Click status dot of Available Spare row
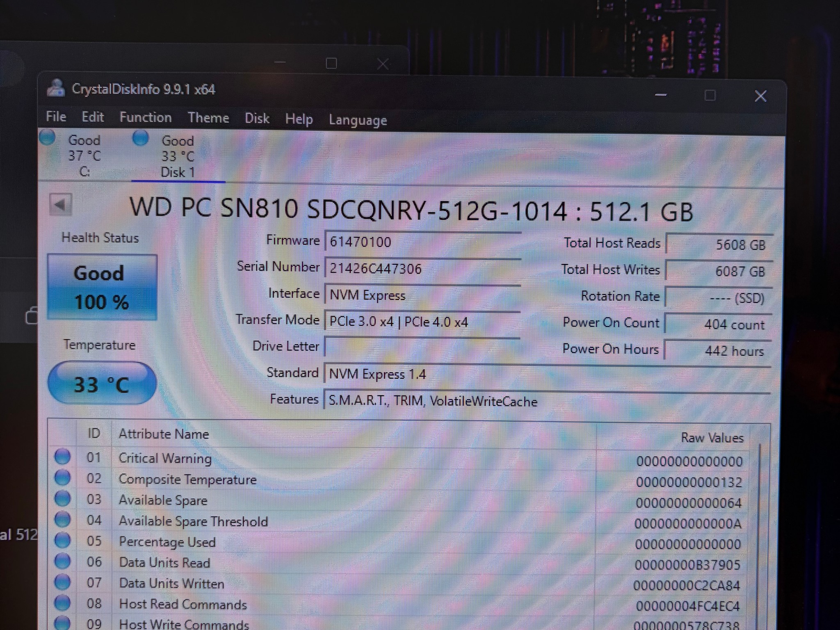The width and height of the screenshot is (840, 630). coord(63,498)
